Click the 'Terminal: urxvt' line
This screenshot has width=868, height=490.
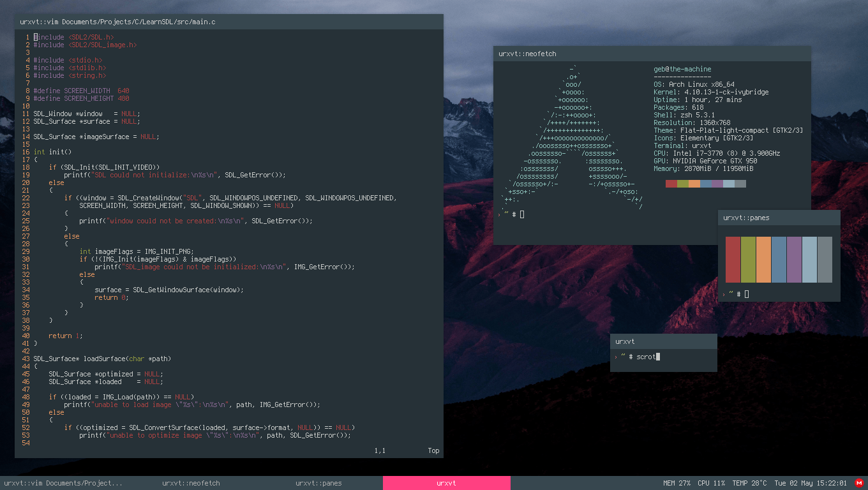pos(682,145)
